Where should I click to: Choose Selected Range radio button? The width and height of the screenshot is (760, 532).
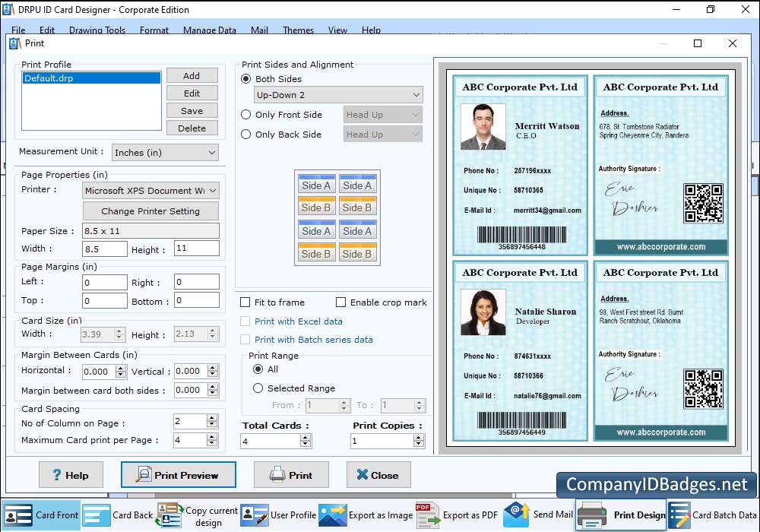pos(258,388)
